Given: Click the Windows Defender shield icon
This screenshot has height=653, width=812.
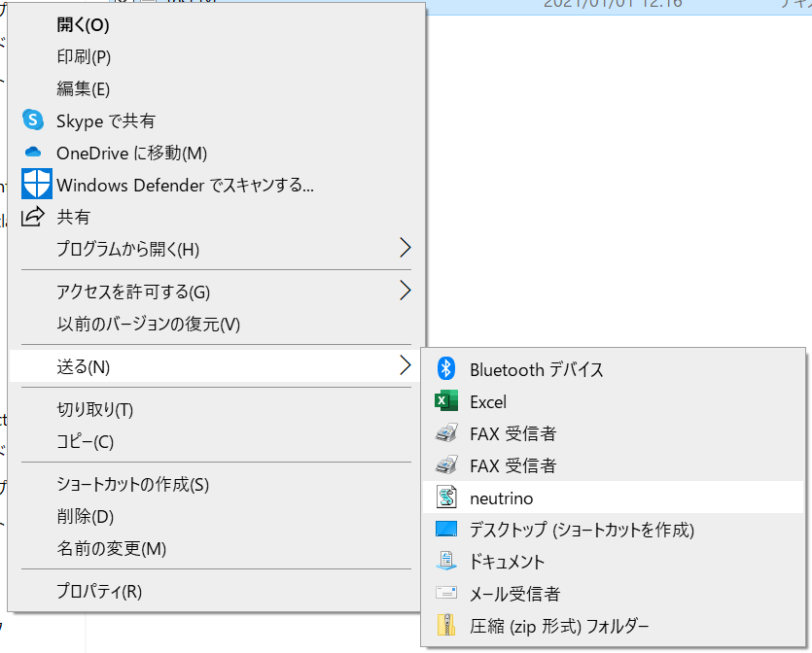Looking at the screenshot, I should [x=36, y=184].
